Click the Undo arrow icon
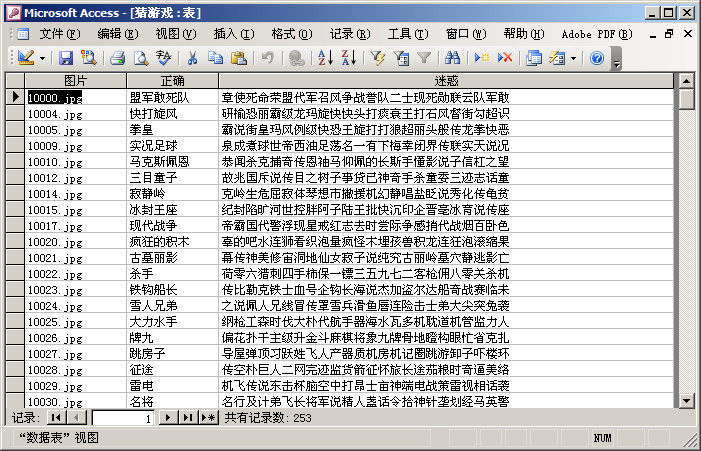The image size is (701, 451). click(268, 58)
